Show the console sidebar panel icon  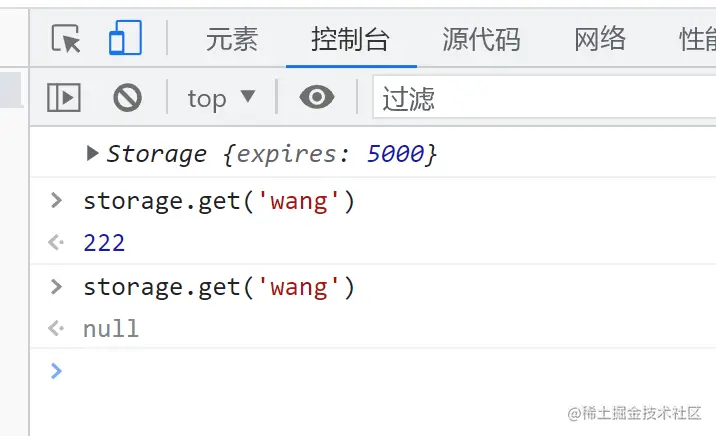coord(64,97)
